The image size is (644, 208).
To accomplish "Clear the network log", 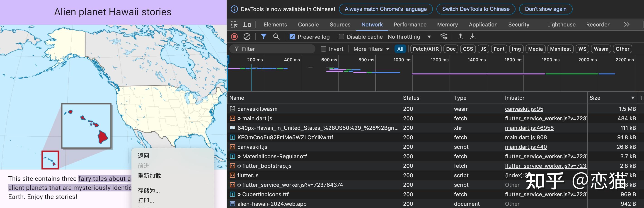I will pyautogui.click(x=247, y=37).
